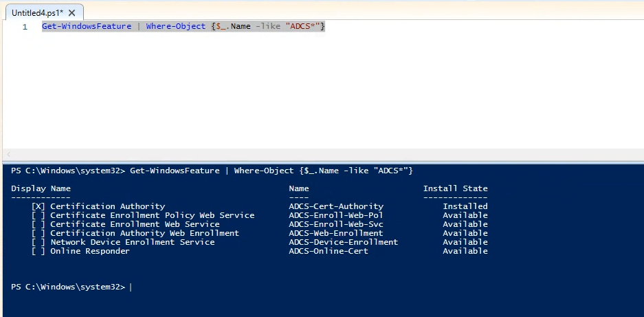Click the "ADCS*" string in the script editor
Screen dimensions: 644x317
point(302,26)
